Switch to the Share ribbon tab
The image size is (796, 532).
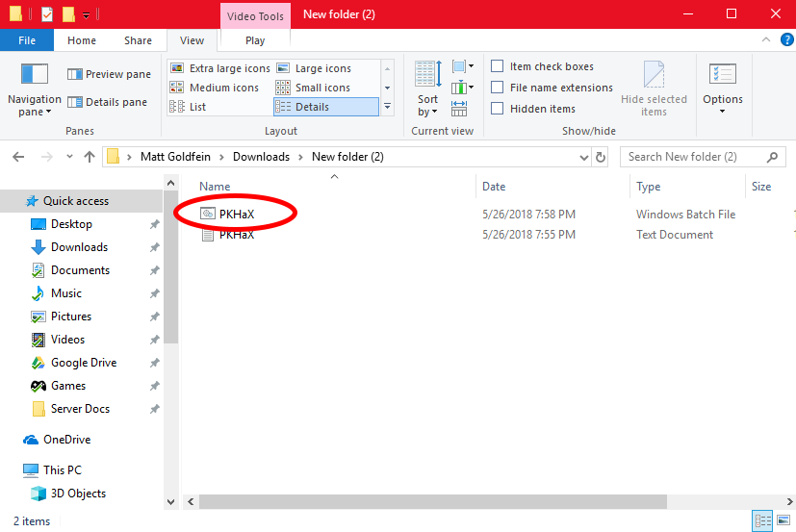[138, 40]
